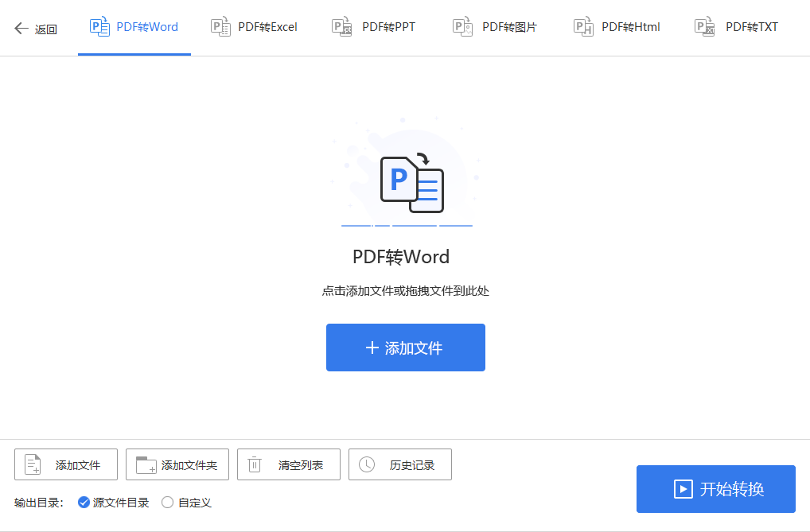Click the history clock icon
This screenshot has width=810, height=532.
pos(367,464)
